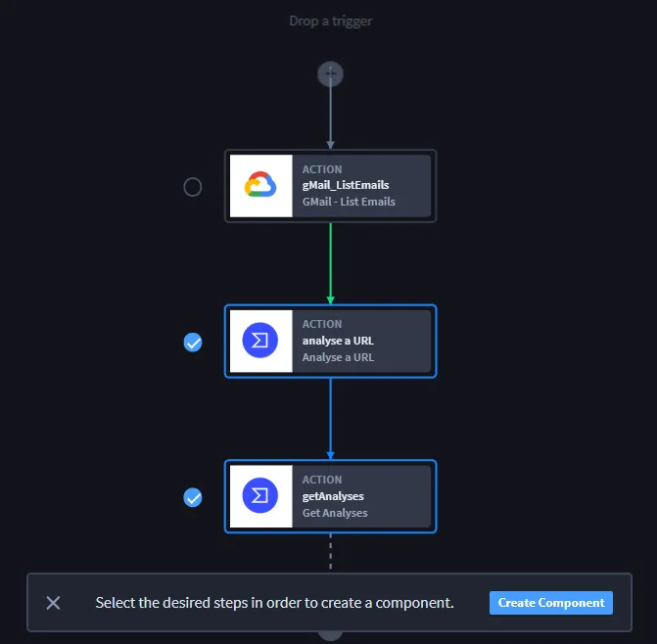
Task: Select the getAnalyses action title
Action: point(333,496)
